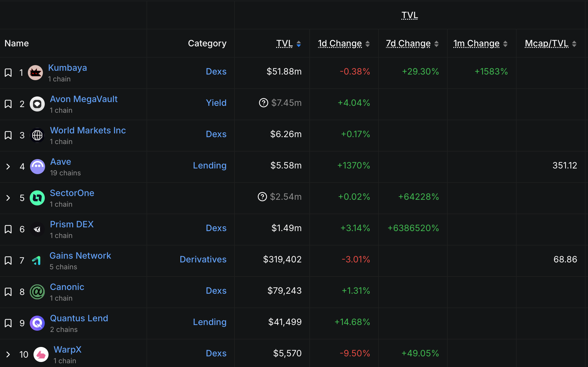The height and width of the screenshot is (367, 588).
Task: Bookmark the Canonic protocol
Action: 8,292
